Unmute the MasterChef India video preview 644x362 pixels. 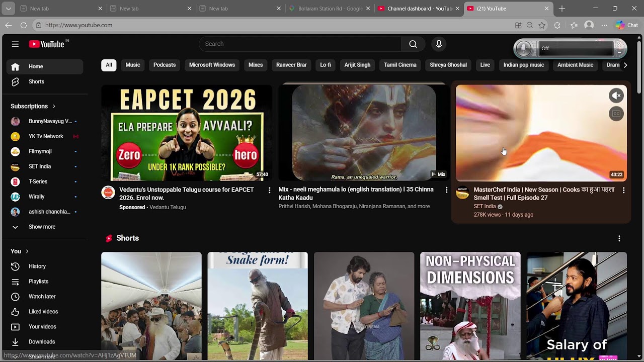[x=616, y=96]
